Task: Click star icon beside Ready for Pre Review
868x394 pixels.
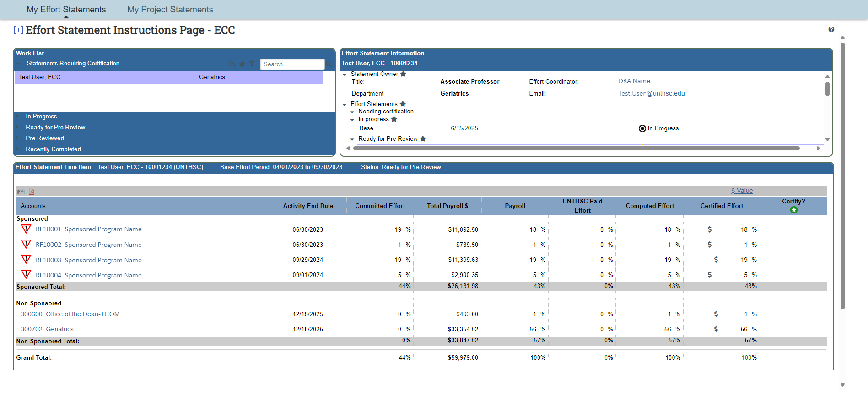Action: 423,139
